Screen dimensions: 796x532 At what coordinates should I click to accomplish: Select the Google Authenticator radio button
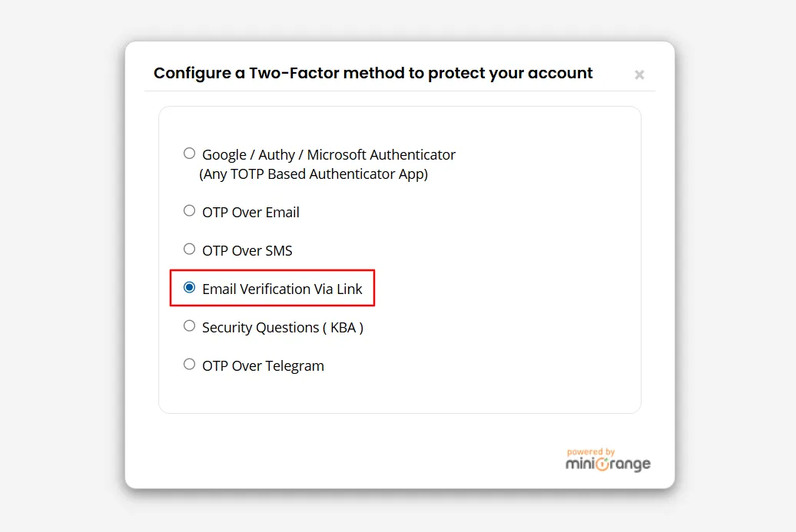click(189, 153)
